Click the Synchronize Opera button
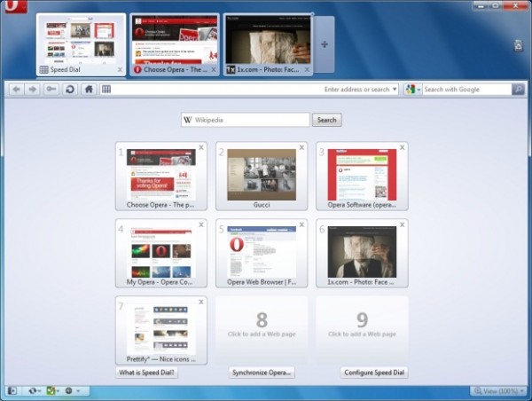 [262, 373]
